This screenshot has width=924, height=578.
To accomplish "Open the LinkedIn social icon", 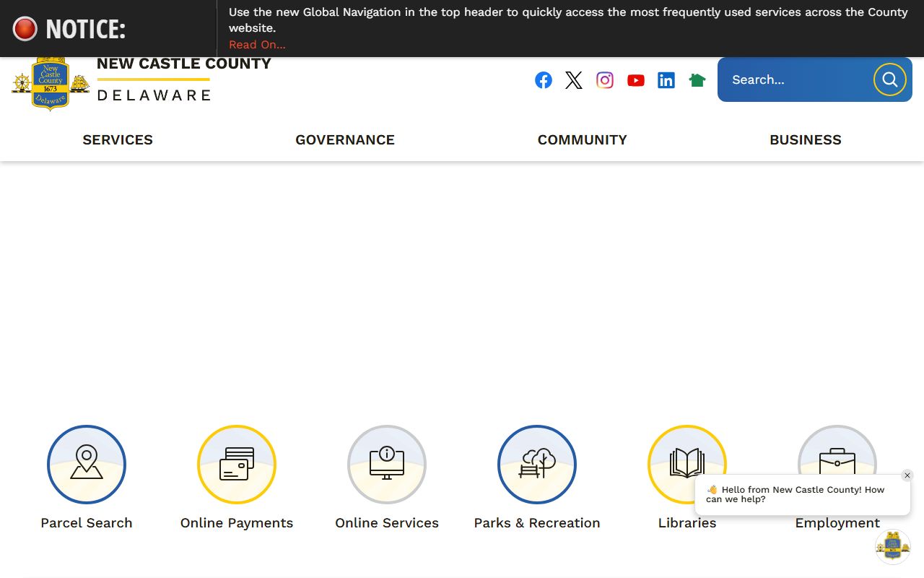I will pos(666,80).
